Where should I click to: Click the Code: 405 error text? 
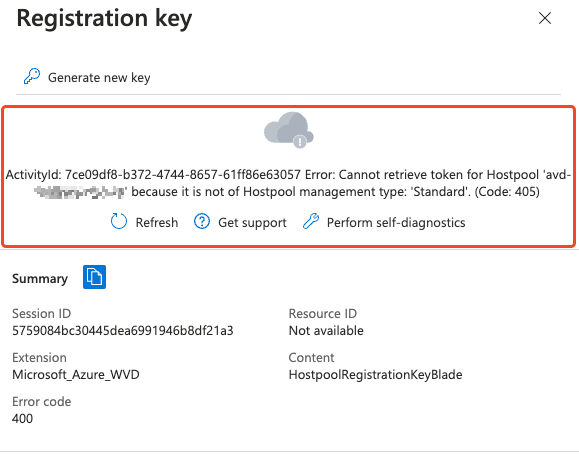[x=507, y=192]
